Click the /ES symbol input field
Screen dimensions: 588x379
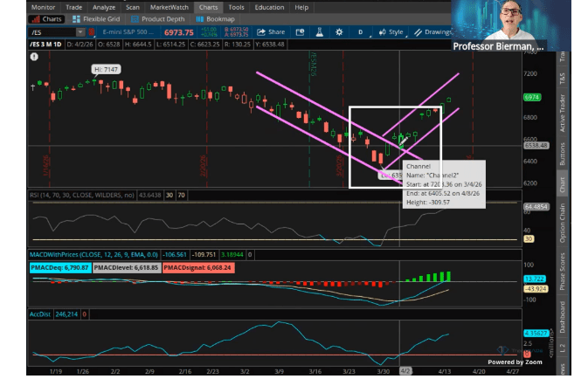point(52,32)
